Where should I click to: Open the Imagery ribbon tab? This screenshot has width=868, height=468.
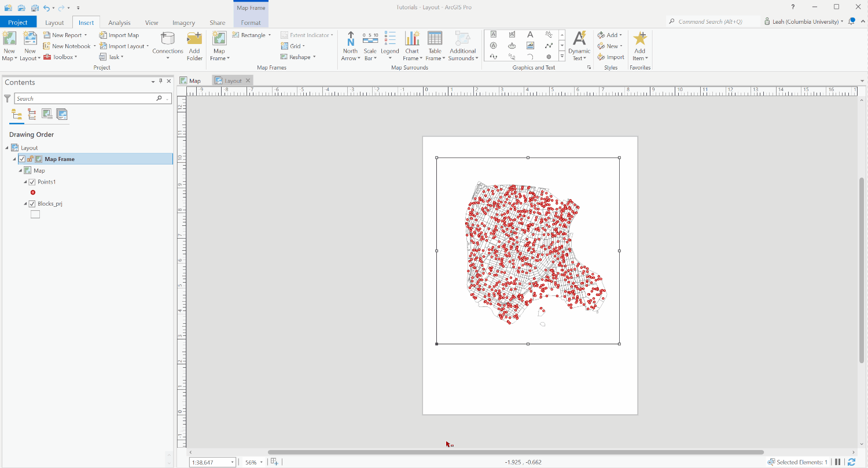tap(183, 23)
